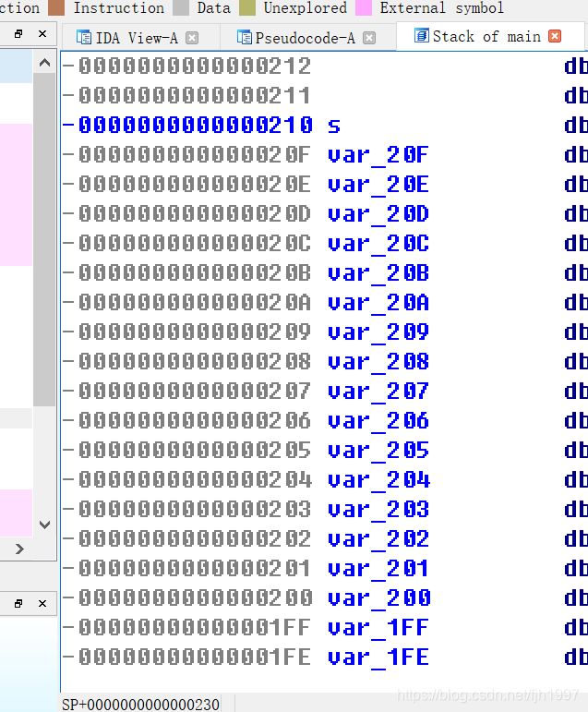Click offset -000000000000020F
The image size is (588, 712).
pyautogui.click(x=187, y=155)
